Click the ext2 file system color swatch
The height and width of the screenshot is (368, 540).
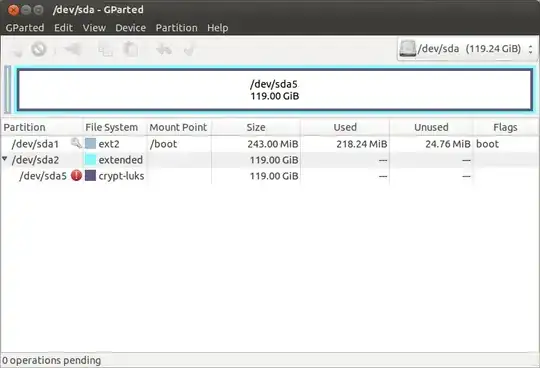(x=90, y=144)
